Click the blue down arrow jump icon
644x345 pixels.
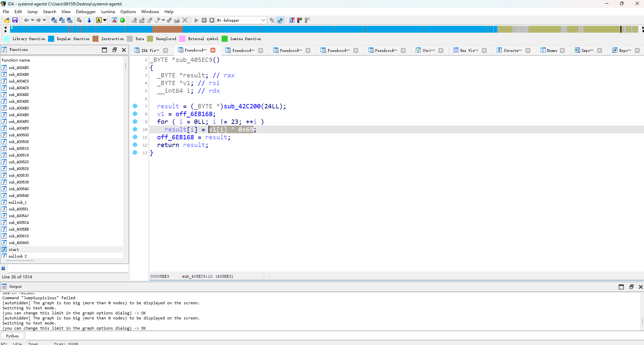(89, 20)
